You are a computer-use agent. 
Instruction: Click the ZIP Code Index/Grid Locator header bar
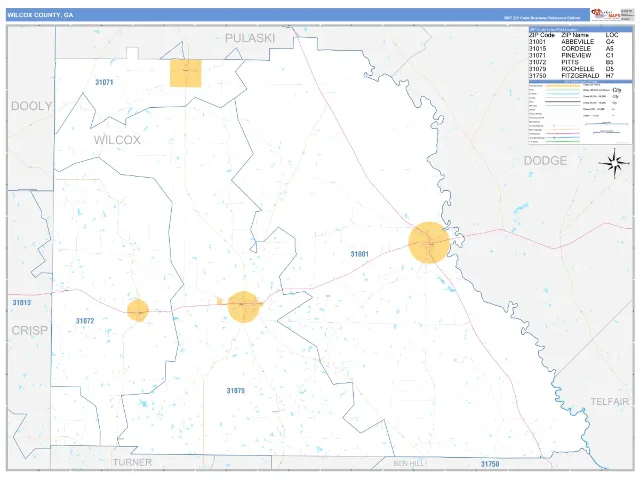580,29
